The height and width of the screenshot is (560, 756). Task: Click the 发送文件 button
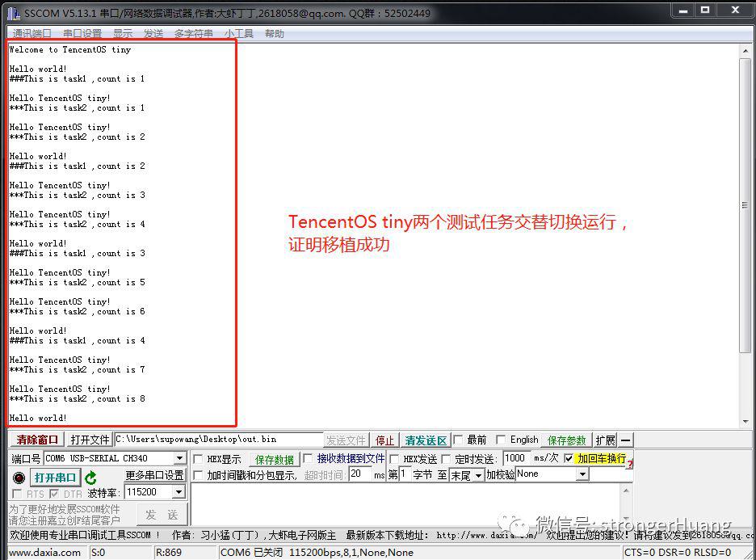[x=346, y=440]
